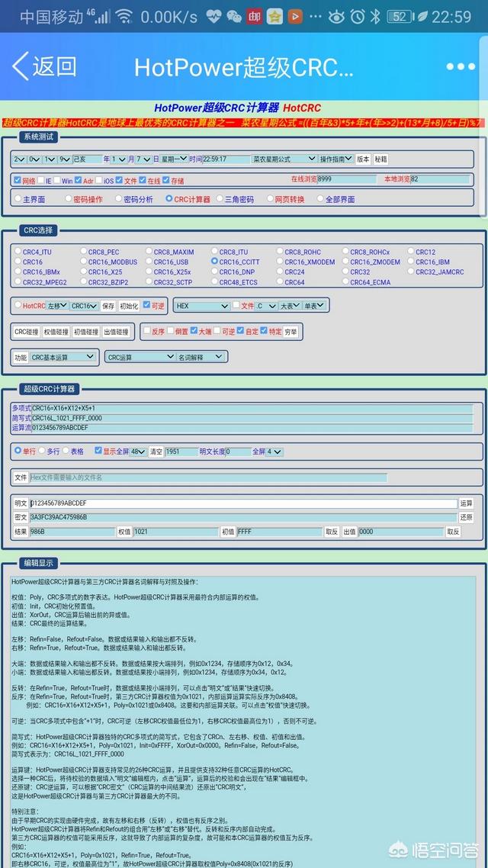The height and width of the screenshot is (868, 488).
Task: Open the 操作指南 dropdown
Action: (336, 159)
